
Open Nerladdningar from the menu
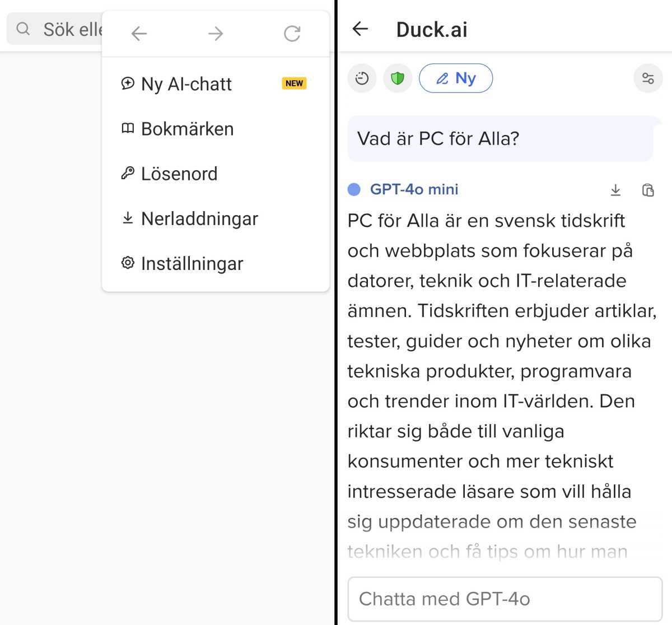[199, 218]
